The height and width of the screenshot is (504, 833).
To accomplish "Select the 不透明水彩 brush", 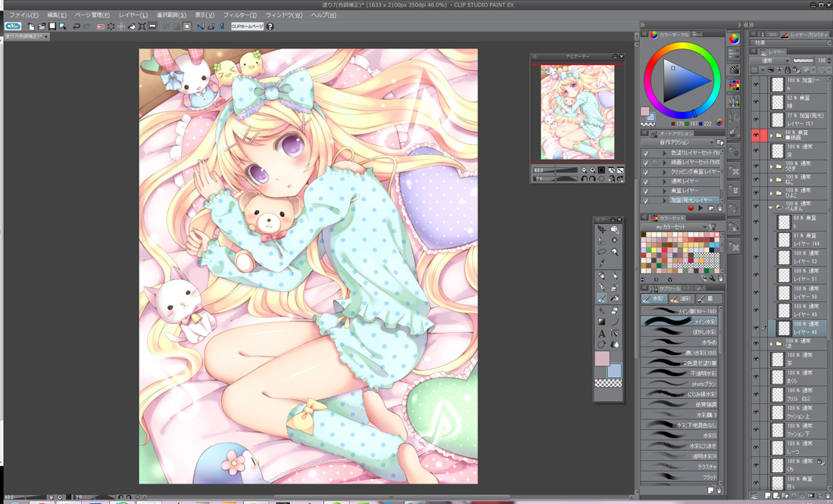I will pos(679,373).
